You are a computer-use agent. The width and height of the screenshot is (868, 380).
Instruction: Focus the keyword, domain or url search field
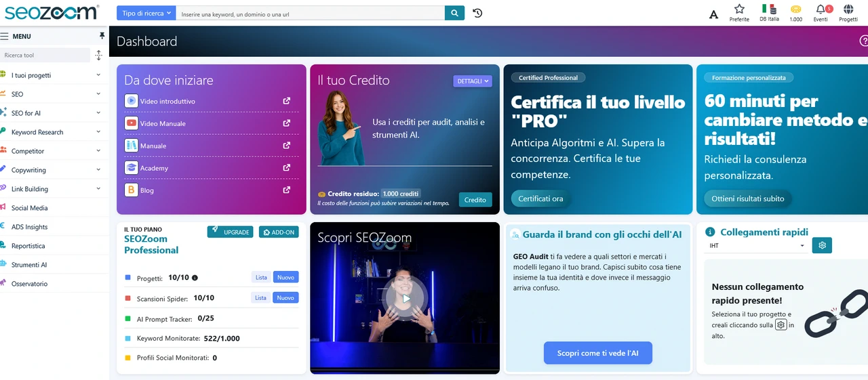point(311,14)
